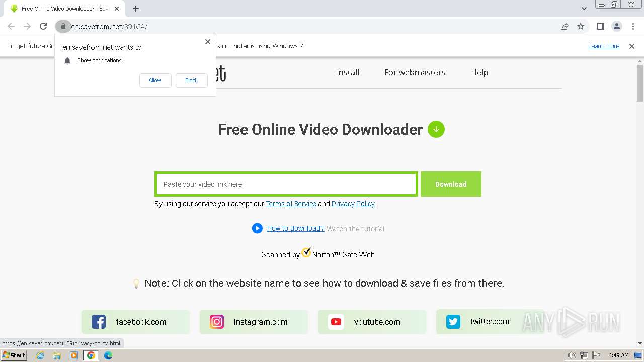Click the green Download button
Screen dimensions: 644x362
451,184
